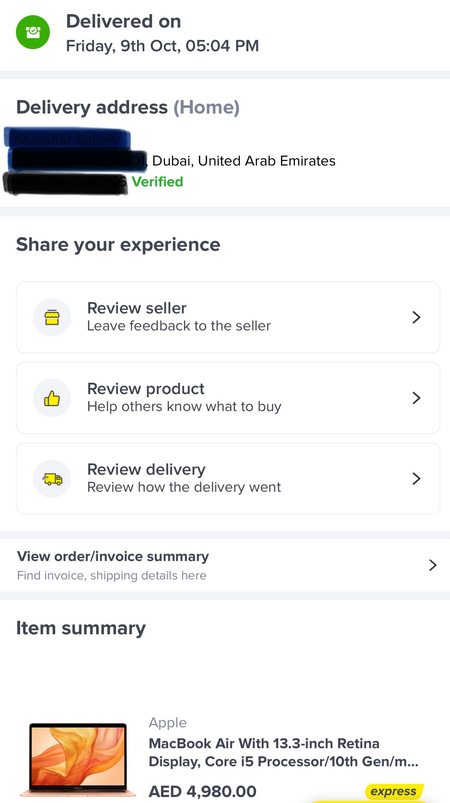Click the green Verified phone status
450x803 pixels.
click(157, 182)
